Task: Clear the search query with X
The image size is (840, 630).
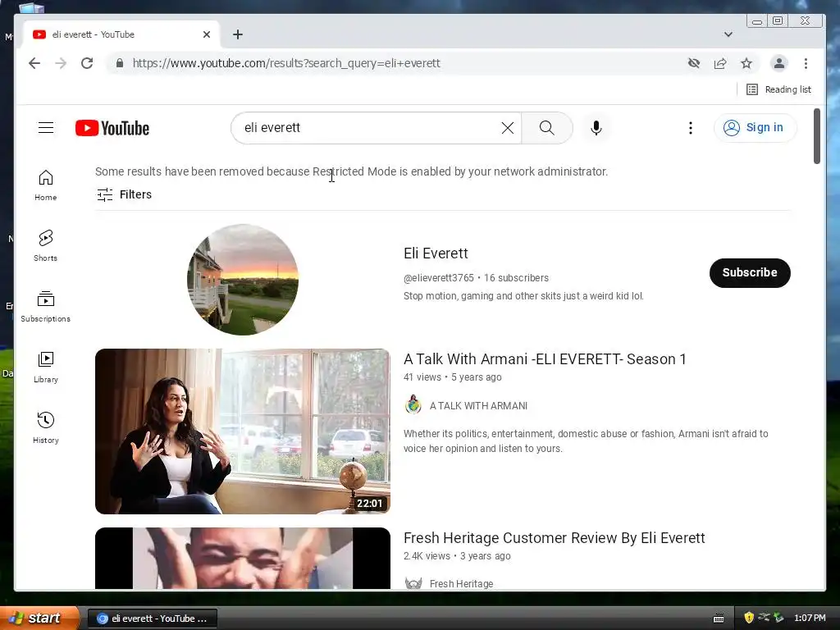Action: [507, 127]
